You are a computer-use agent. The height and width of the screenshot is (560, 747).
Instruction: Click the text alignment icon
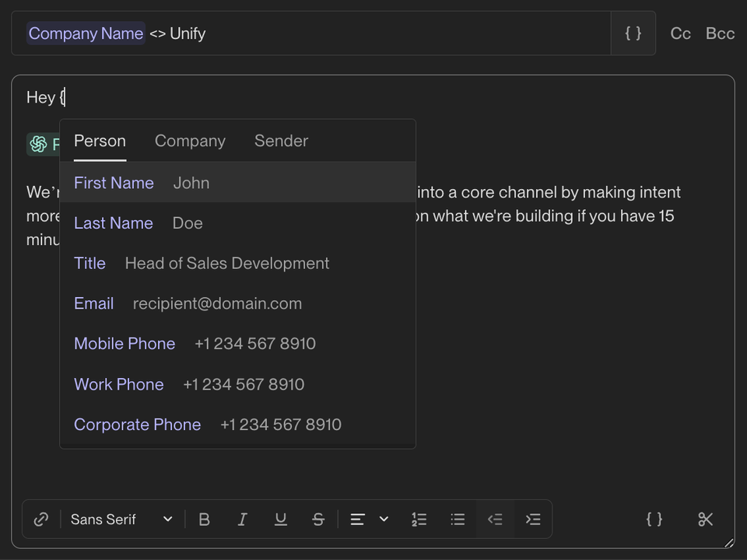tap(358, 519)
